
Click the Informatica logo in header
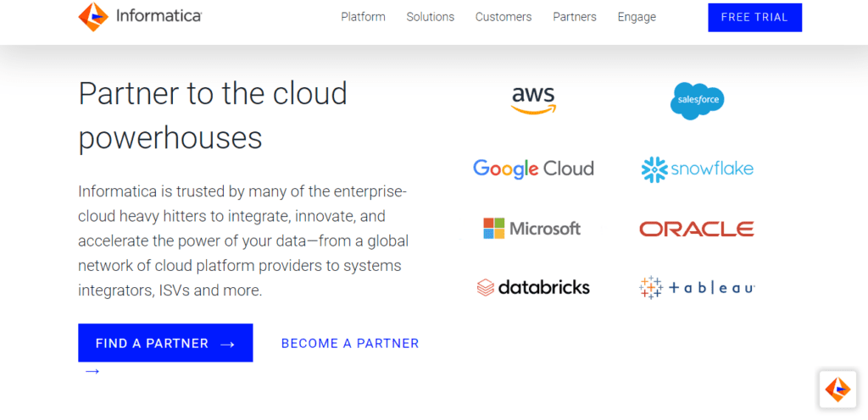click(x=139, y=16)
